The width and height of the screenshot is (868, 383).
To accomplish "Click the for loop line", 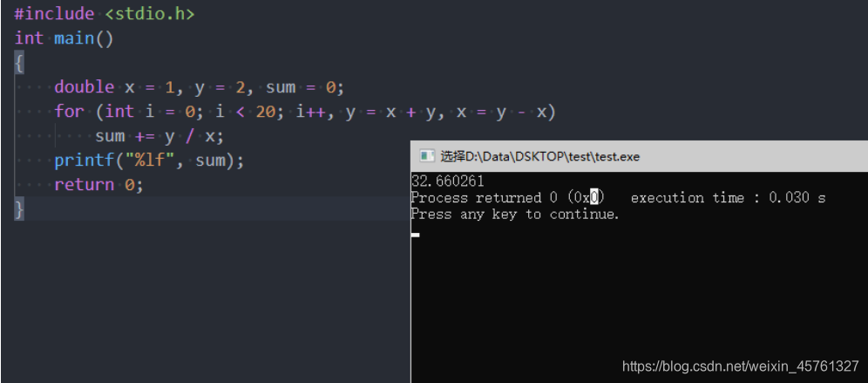I will click(304, 112).
